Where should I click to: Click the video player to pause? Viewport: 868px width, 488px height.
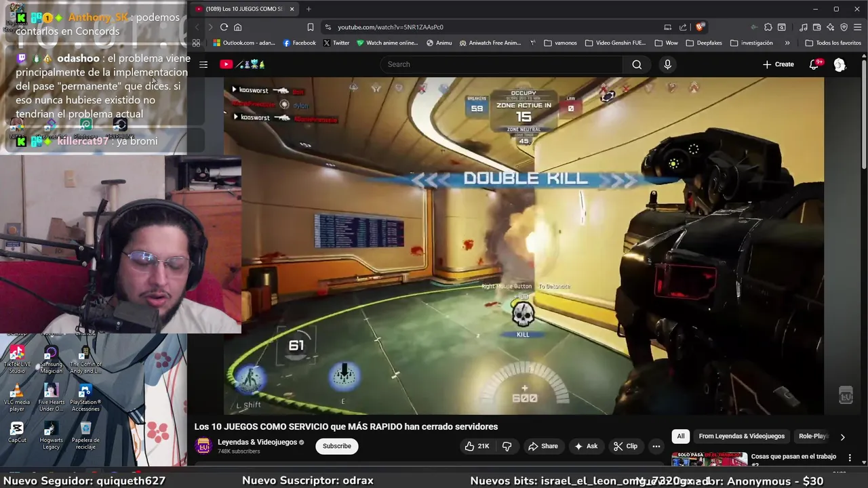point(524,245)
